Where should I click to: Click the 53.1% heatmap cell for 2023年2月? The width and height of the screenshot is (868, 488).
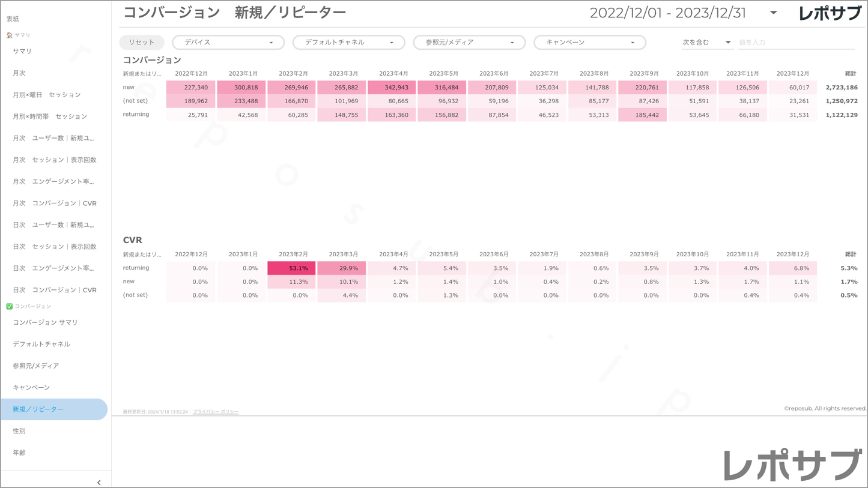coord(292,268)
